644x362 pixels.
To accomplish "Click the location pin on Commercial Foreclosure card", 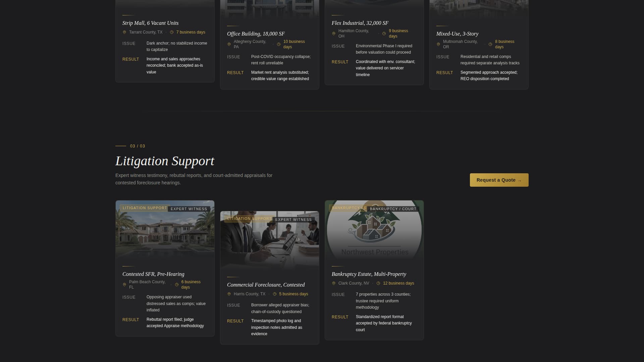I will coord(229,294).
